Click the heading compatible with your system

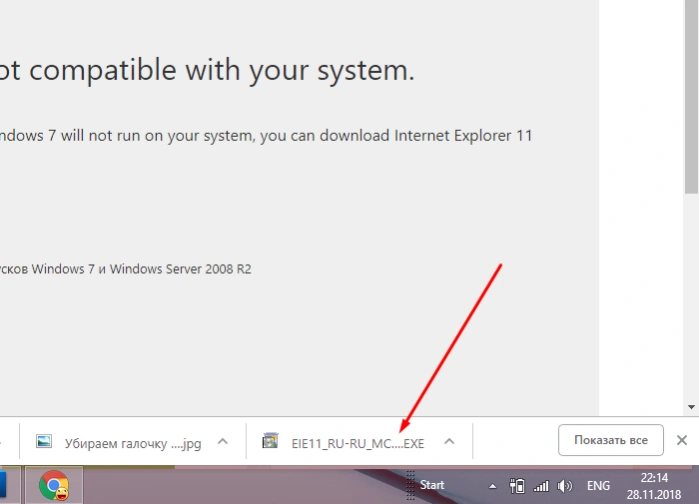(222, 70)
